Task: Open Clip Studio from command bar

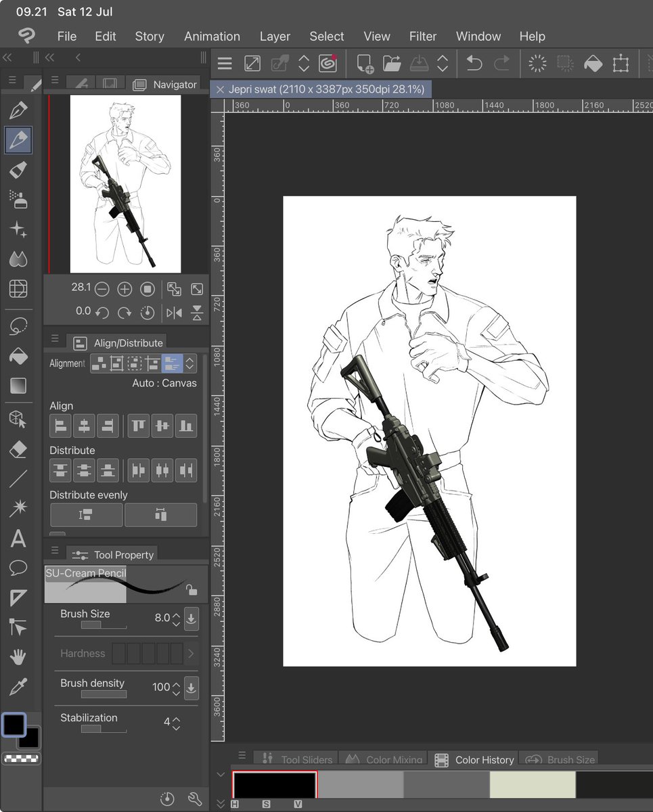Action: 328,64
